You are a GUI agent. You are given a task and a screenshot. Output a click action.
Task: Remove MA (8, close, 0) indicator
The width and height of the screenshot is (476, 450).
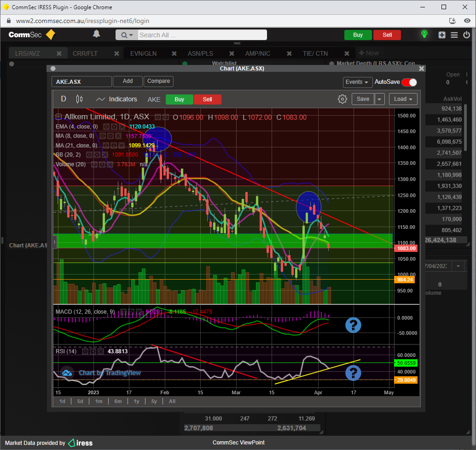click(118, 136)
